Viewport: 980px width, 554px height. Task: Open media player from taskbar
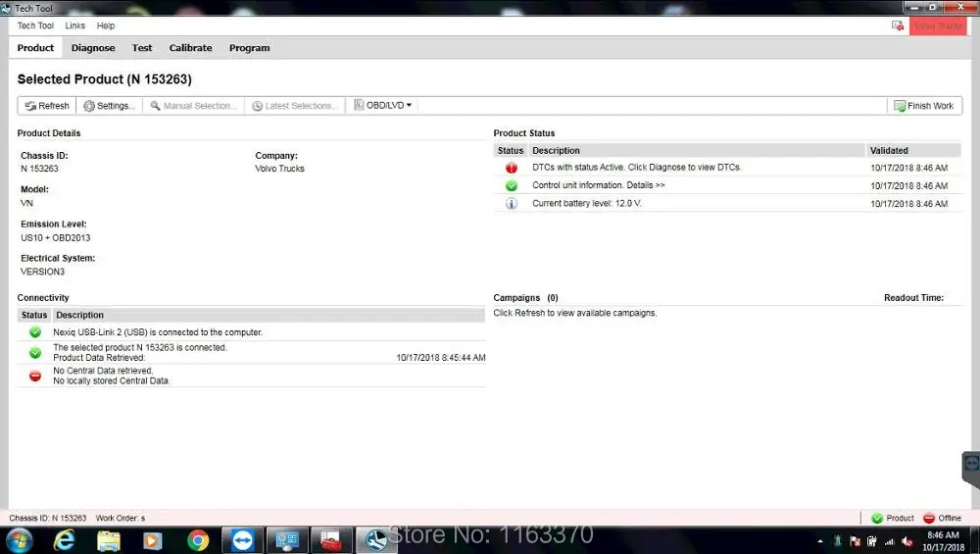(153, 540)
